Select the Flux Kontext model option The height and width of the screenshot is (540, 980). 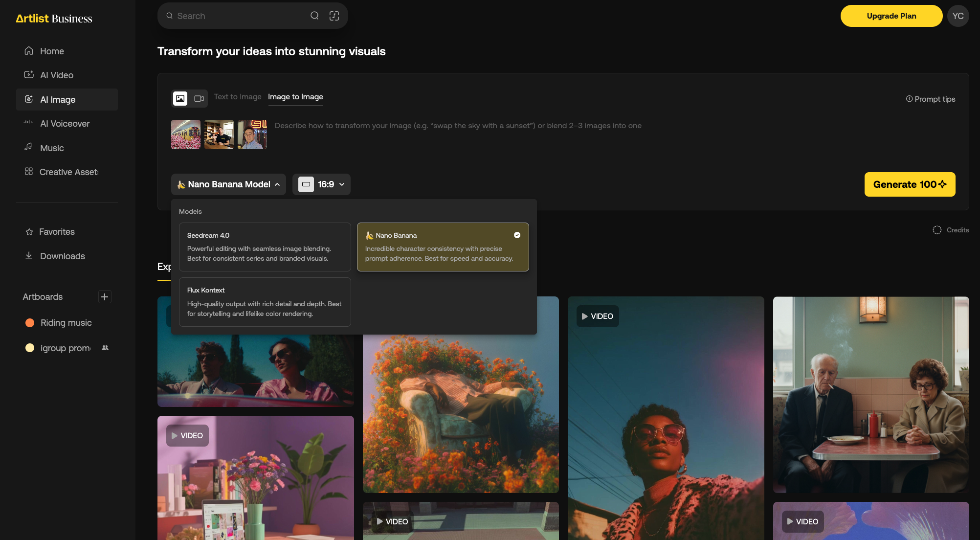point(265,302)
